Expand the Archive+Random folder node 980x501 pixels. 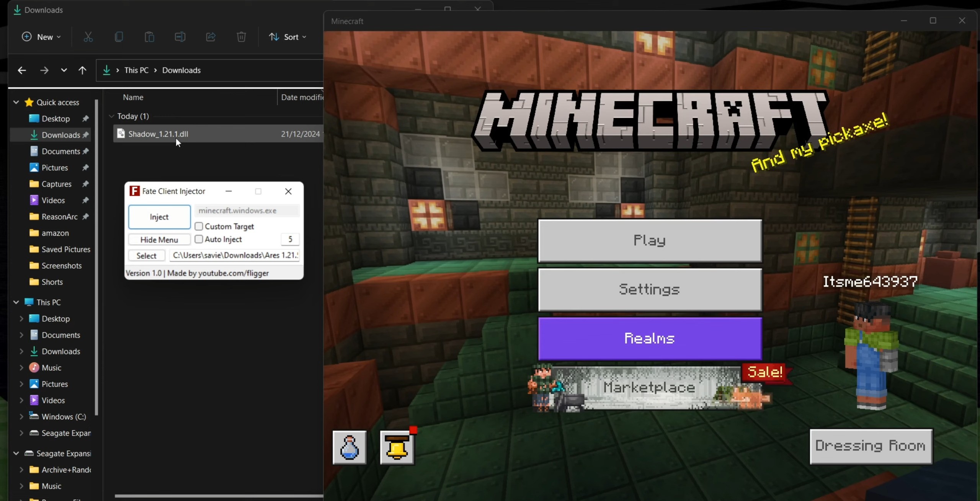coord(21,470)
